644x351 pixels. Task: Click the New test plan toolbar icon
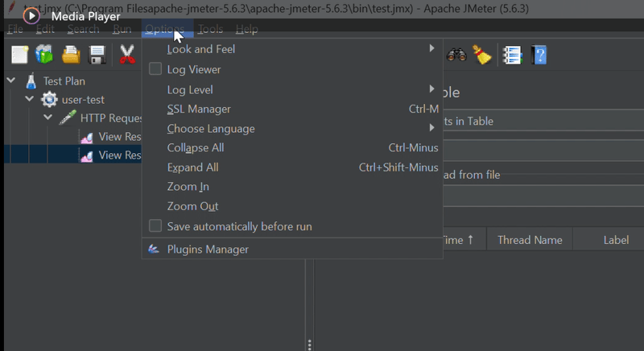click(x=19, y=55)
